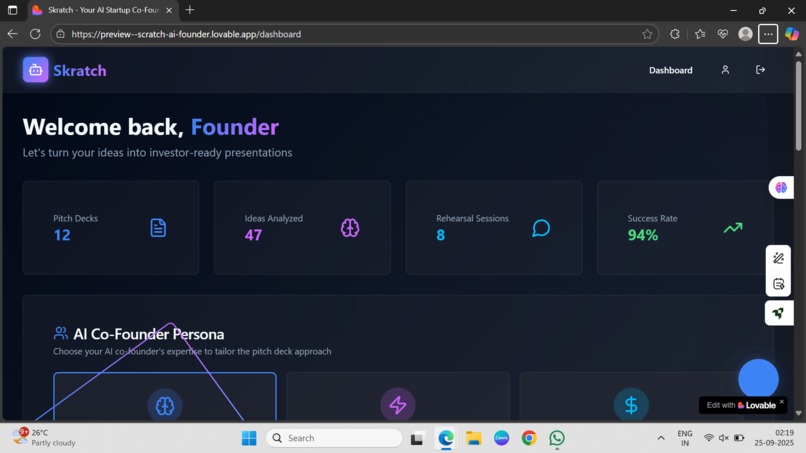The image size is (806, 453).
Task: Open Task View on taskbar
Action: [417, 439]
